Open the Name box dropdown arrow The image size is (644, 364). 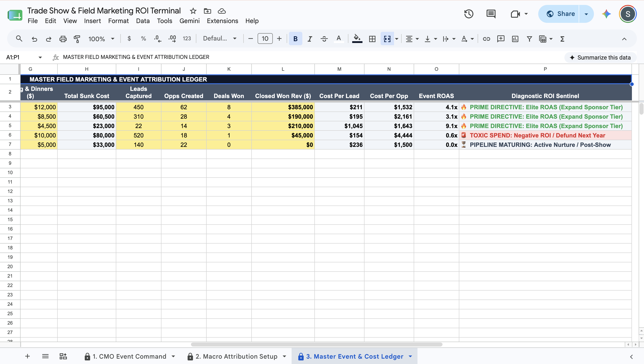coord(40,57)
